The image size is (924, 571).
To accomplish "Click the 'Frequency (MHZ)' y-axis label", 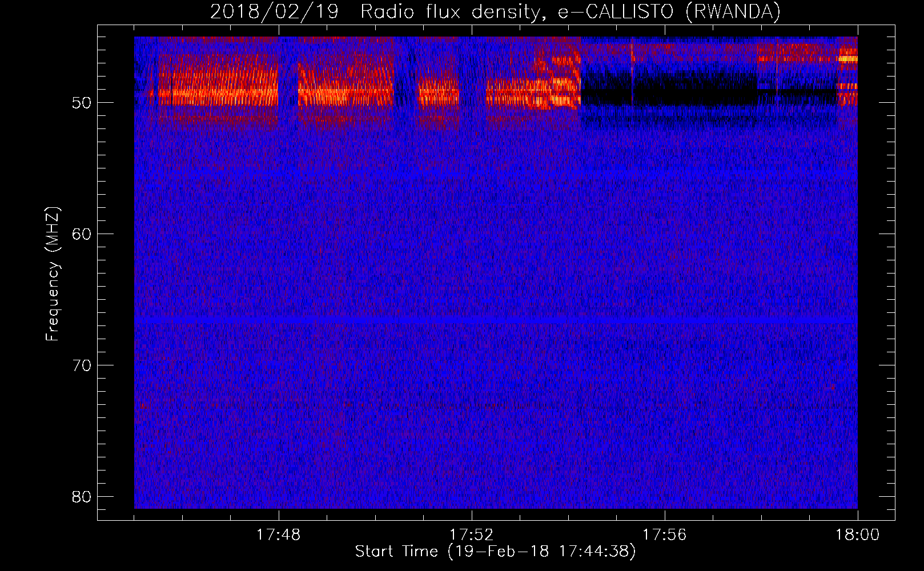I will (x=53, y=275).
